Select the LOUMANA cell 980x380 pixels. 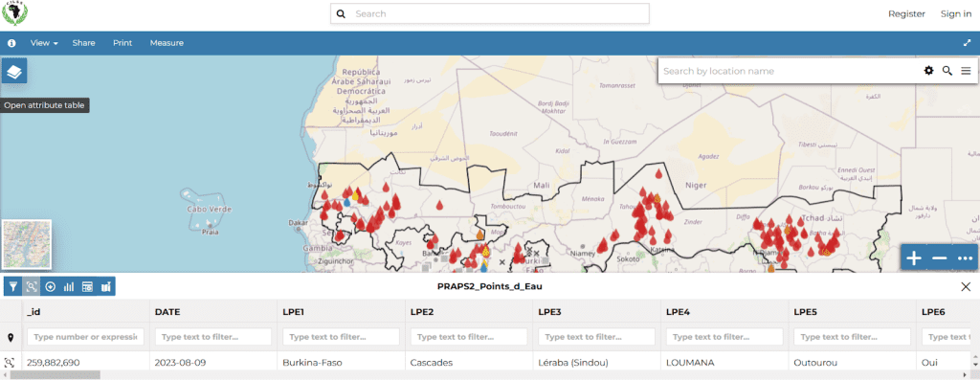point(724,362)
